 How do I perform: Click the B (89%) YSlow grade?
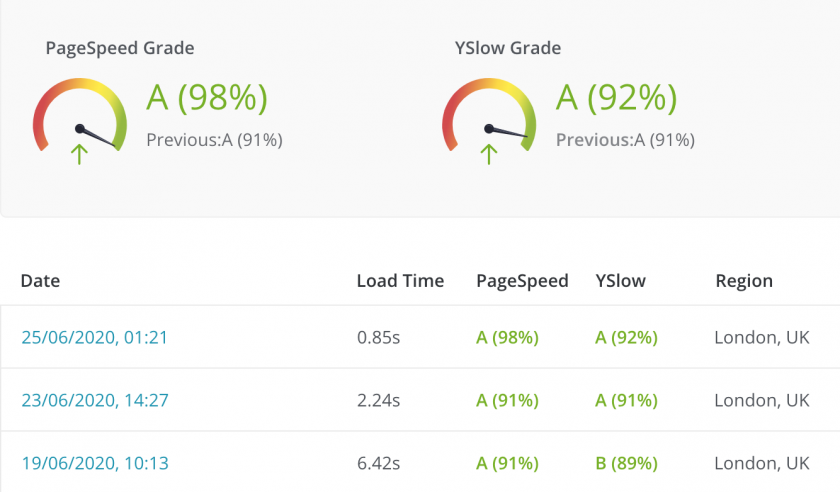pyautogui.click(x=626, y=464)
